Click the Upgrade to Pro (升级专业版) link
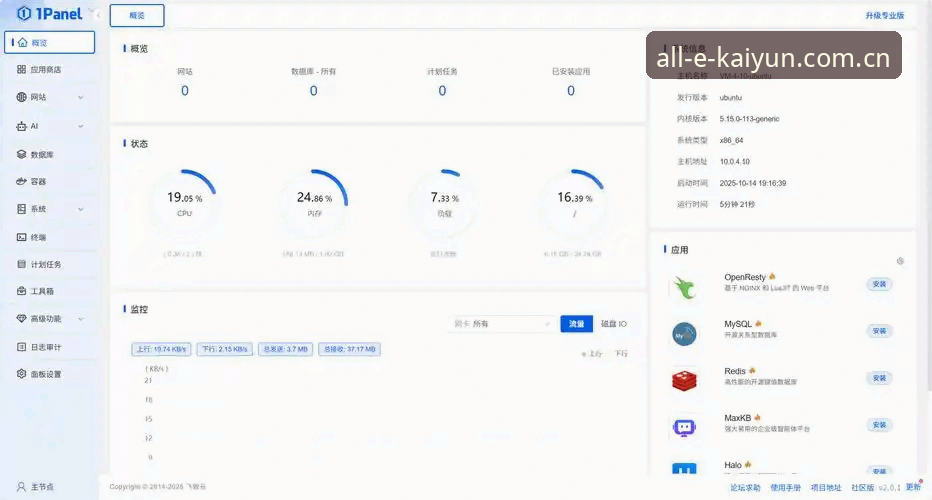Image resolution: width=932 pixels, height=500 pixels. 884,15
